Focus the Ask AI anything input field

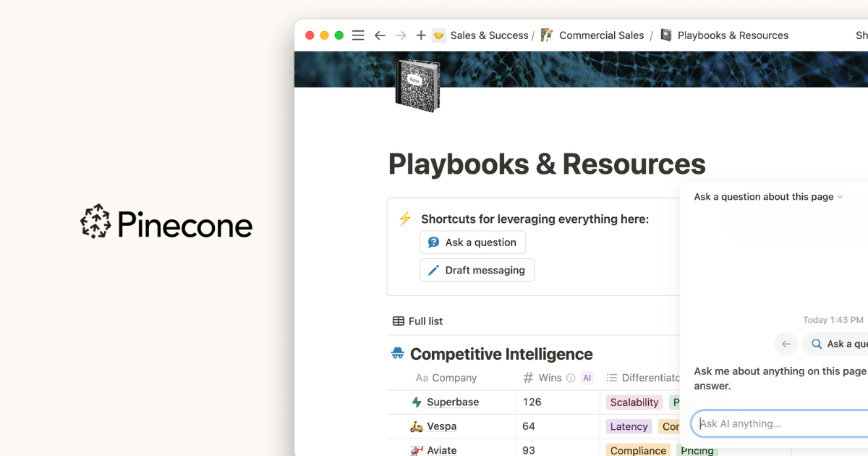pos(780,423)
